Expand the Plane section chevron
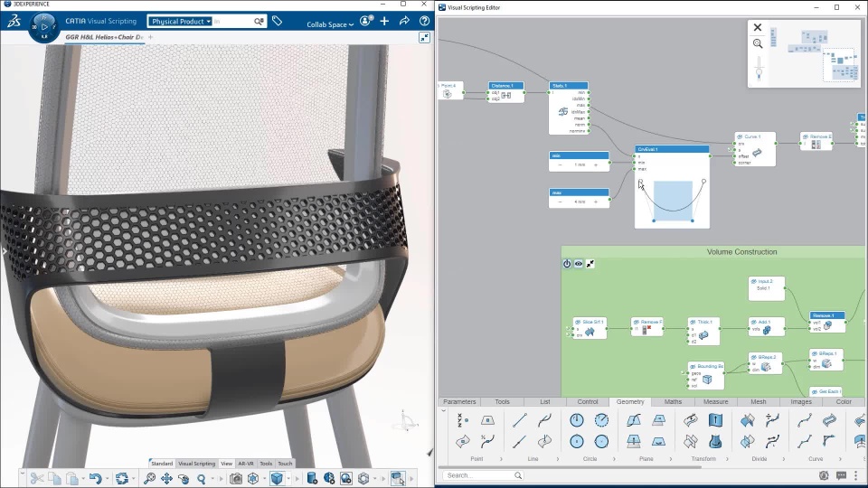The width and height of the screenshot is (868, 488). pyautogui.click(x=671, y=459)
